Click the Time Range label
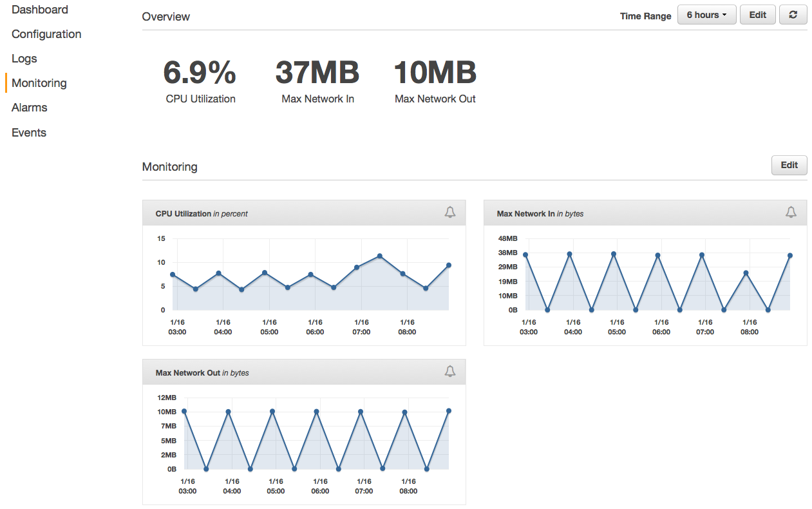 [646, 16]
